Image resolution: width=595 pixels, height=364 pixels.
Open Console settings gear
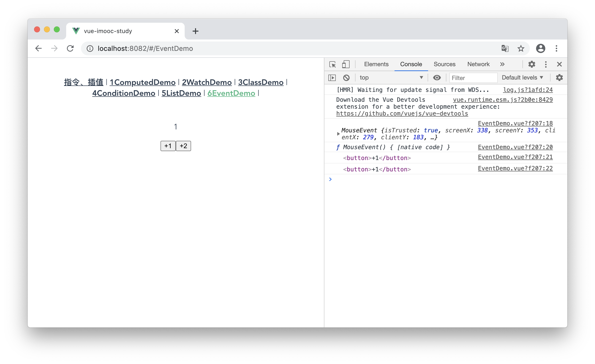point(559,78)
